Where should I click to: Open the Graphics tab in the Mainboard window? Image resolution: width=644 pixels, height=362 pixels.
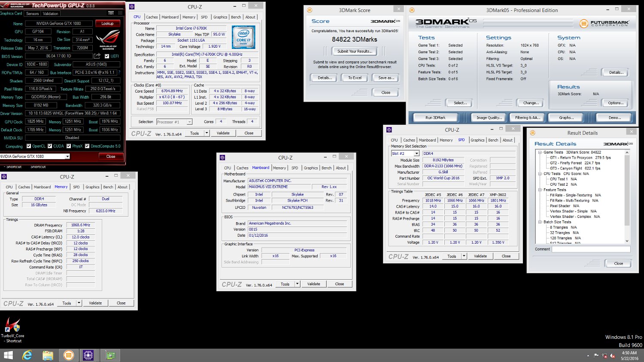click(x=311, y=168)
